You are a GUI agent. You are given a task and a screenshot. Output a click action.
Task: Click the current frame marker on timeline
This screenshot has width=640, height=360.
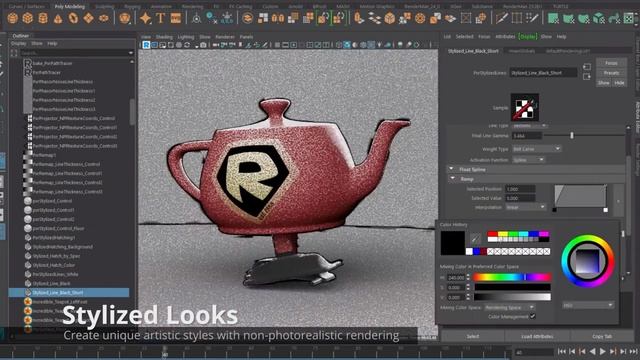pyautogui.click(x=164, y=352)
